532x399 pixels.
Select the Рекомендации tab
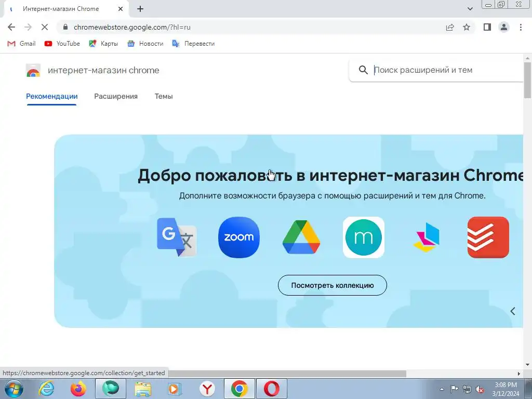point(52,96)
